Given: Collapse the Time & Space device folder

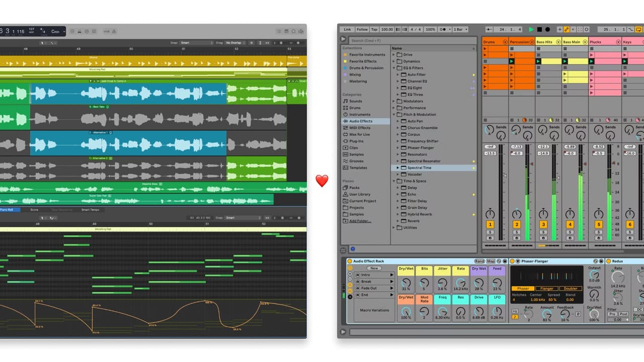Looking at the screenshot, I should click(x=393, y=180).
